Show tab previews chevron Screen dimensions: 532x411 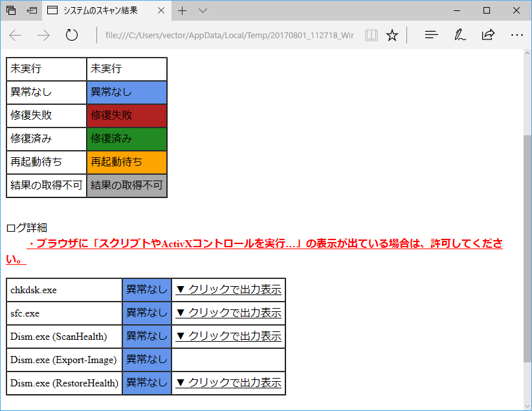[x=203, y=11]
